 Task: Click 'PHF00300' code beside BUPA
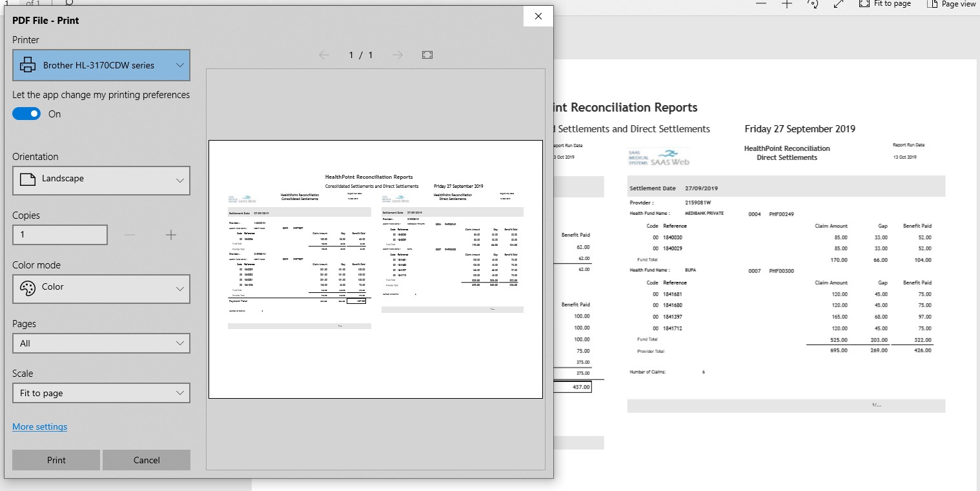pyautogui.click(x=781, y=271)
